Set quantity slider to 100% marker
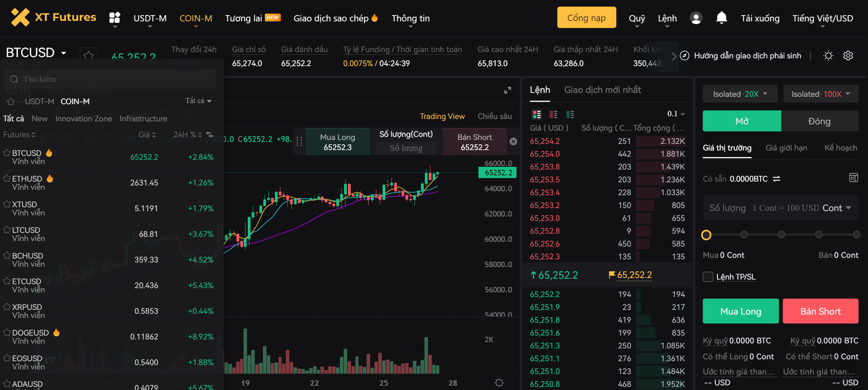 tap(856, 234)
